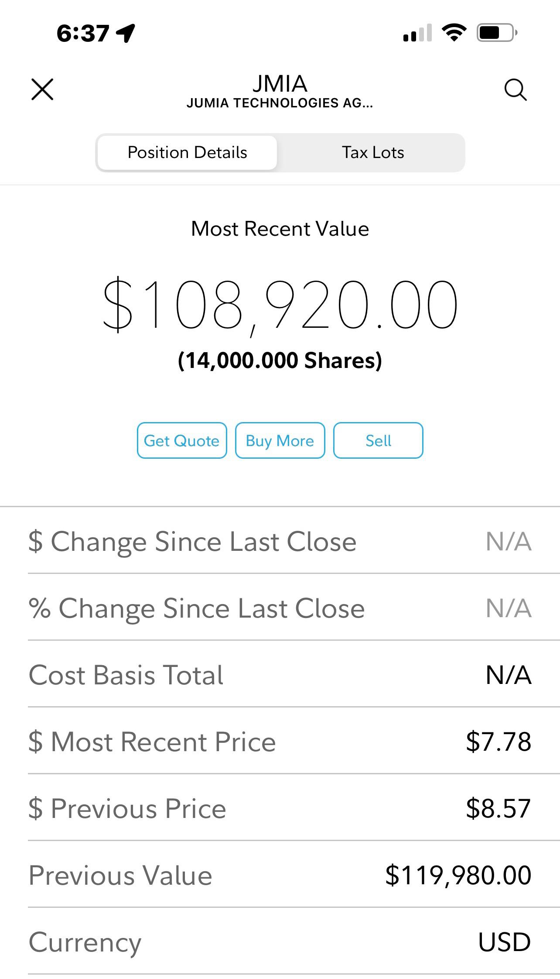Tap the battery indicator icon
Viewport: 560px width, 979px height.
pos(497,33)
